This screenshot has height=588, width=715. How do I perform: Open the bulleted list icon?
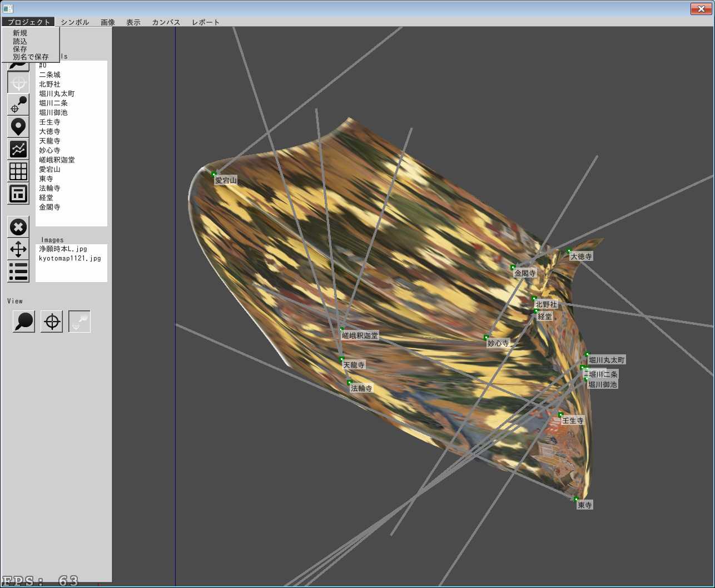pyautogui.click(x=18, y=271)
